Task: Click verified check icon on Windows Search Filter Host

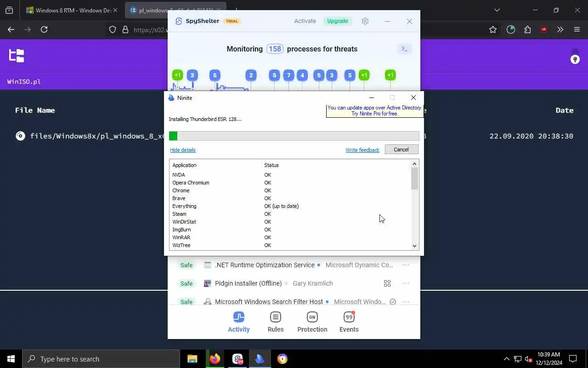Action: tap(393, 302)
